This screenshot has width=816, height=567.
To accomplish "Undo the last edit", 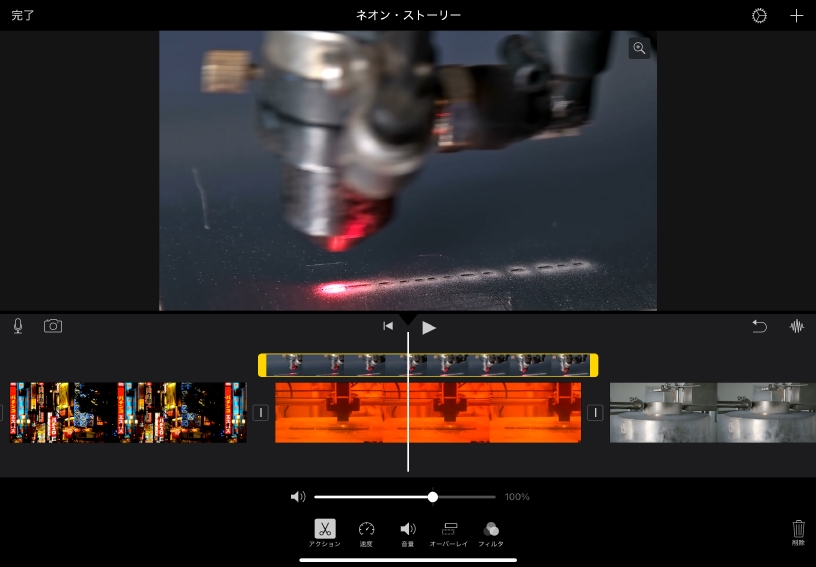I will pyautogui.click(x=759, y=326).
